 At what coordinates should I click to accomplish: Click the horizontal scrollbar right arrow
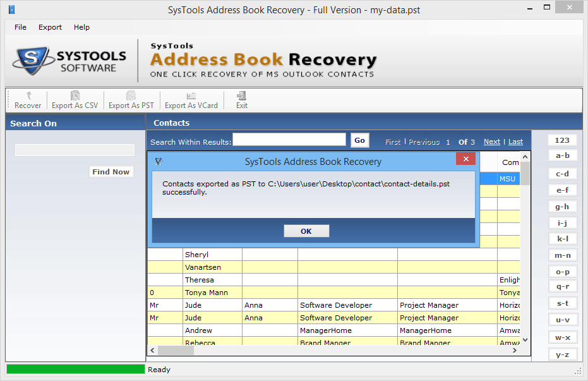515,350
